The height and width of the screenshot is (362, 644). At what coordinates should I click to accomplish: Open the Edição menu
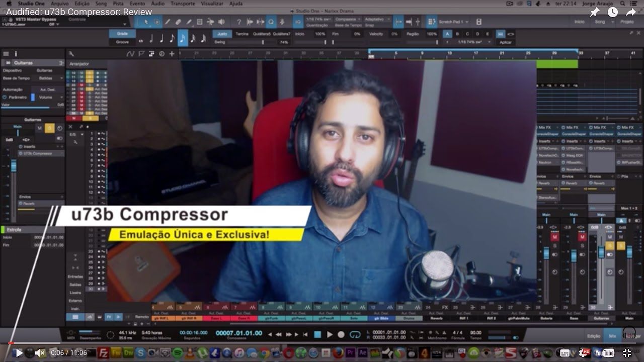tap(82, 4)
